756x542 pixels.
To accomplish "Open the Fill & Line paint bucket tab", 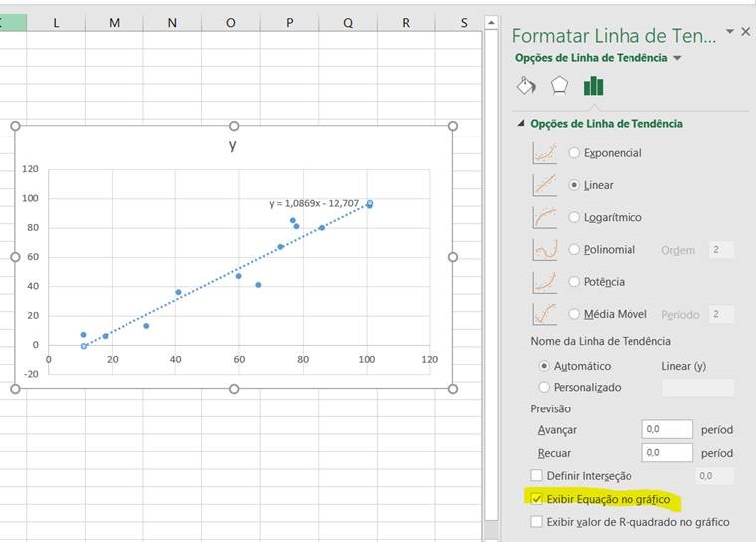I will click(526, 86).
